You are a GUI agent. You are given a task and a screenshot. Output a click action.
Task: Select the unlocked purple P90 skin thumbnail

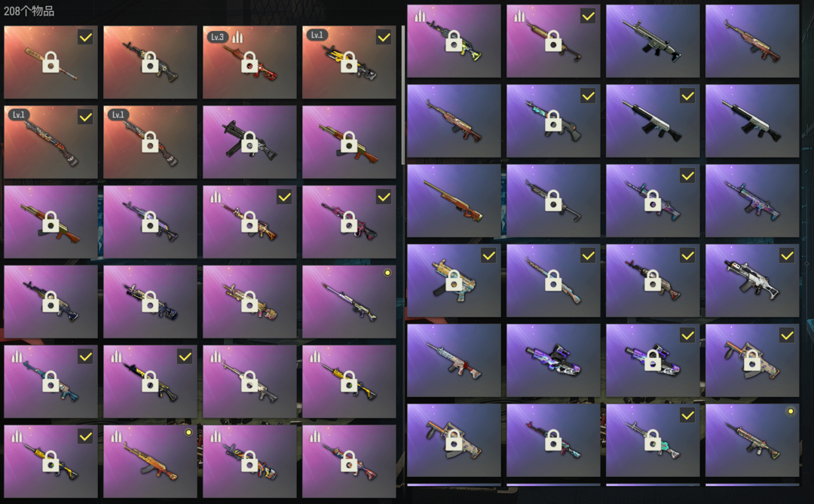(553, 360)
